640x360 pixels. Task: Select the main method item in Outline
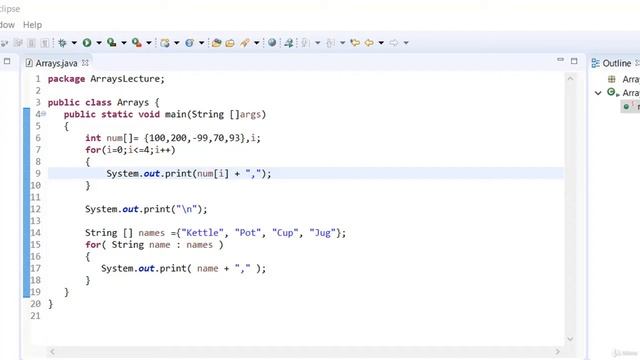(631, 106)
